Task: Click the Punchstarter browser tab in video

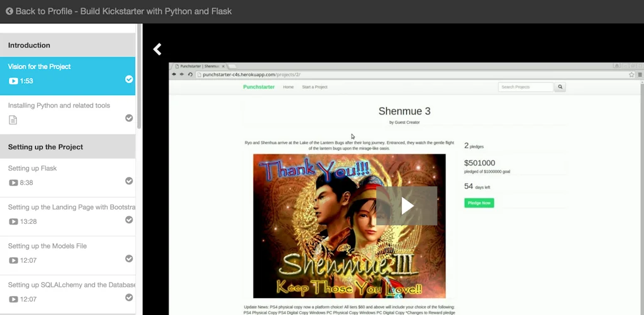Action: click(x=199, y=66)
